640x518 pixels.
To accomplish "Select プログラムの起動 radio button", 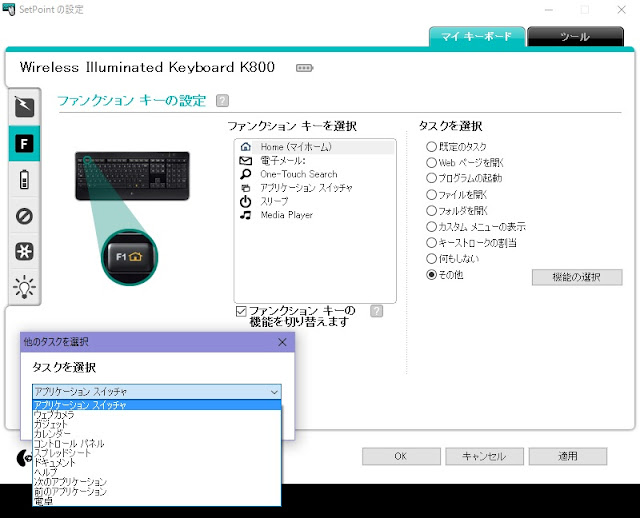I will [431, 178].
